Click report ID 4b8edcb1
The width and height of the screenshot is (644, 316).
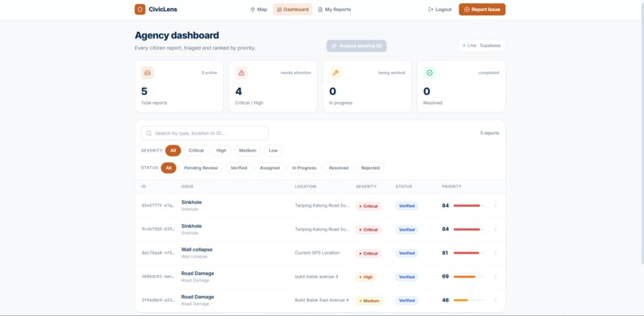[x=158, y=277]
